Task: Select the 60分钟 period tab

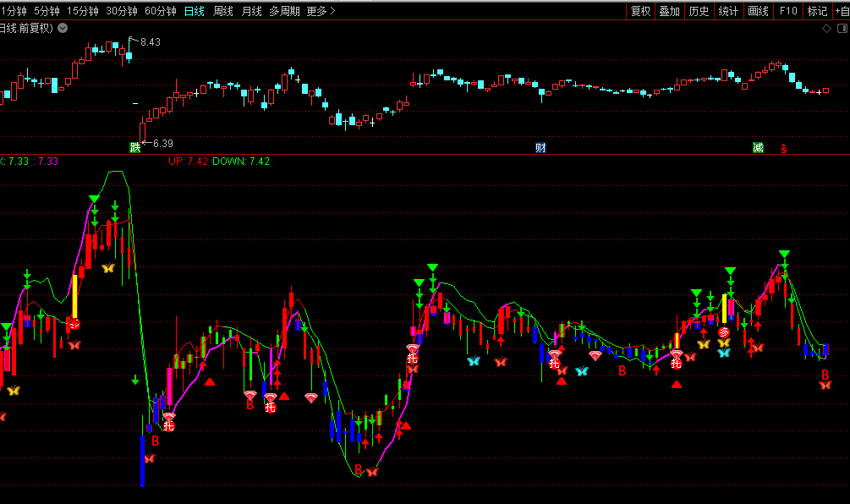Action: pyautogui.click(x=160, y=11)
